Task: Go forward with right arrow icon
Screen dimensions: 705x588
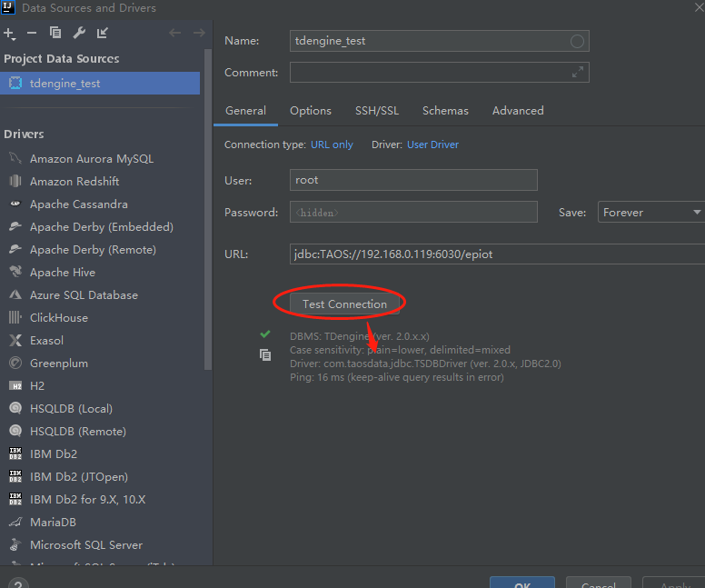Action: [199, 33]
